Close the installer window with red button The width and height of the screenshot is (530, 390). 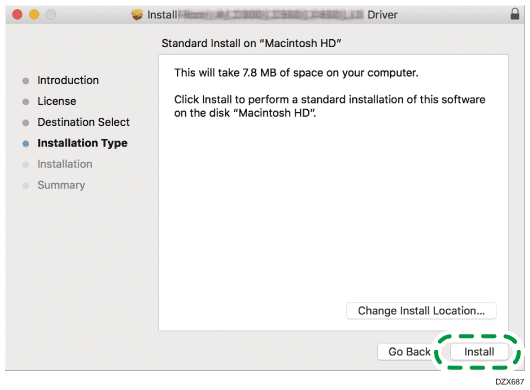pyautogui.click(x=17, y=15)
